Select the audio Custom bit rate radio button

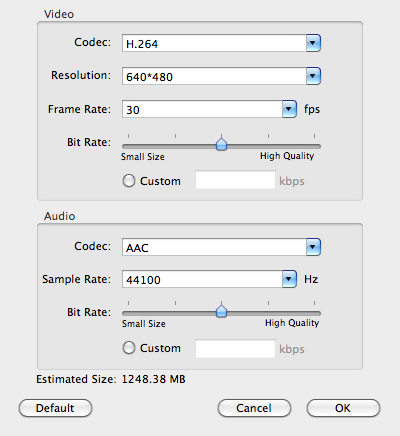[x=129, y=348]
